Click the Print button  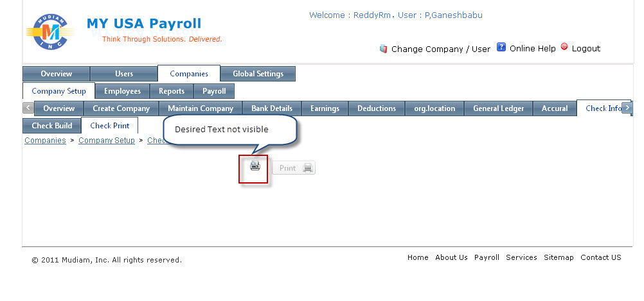(294, 168)
